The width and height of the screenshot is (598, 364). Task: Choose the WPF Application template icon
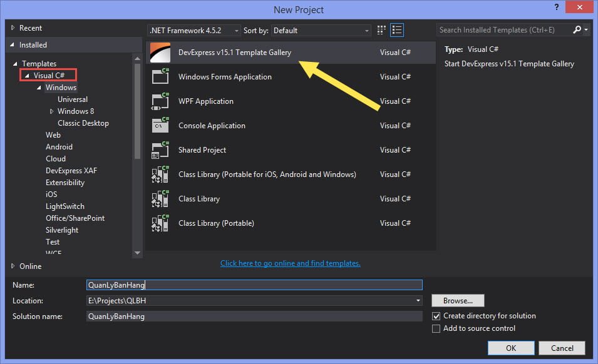point(161,101)
